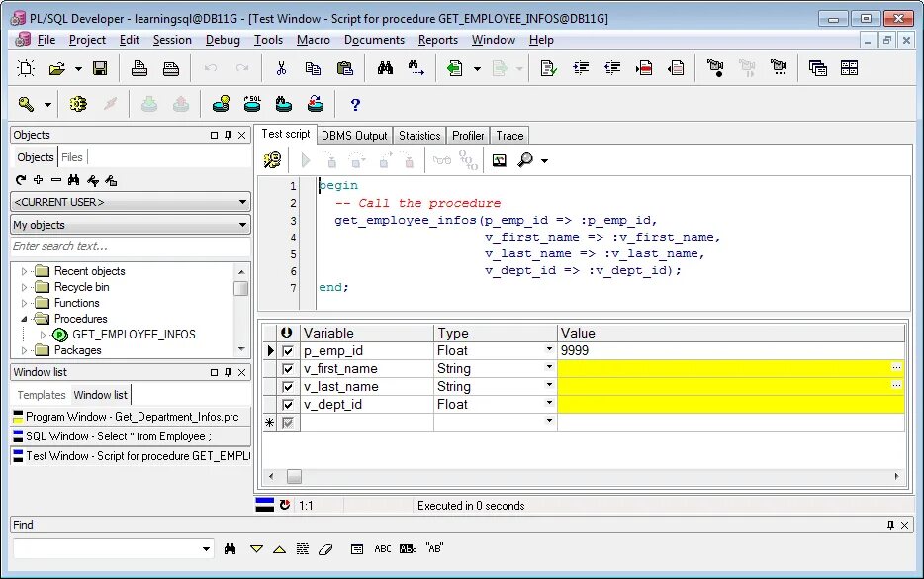This screenshot has width=924, height=579.
Task: Click the Open folder toolbar icon
Action: 57,68
